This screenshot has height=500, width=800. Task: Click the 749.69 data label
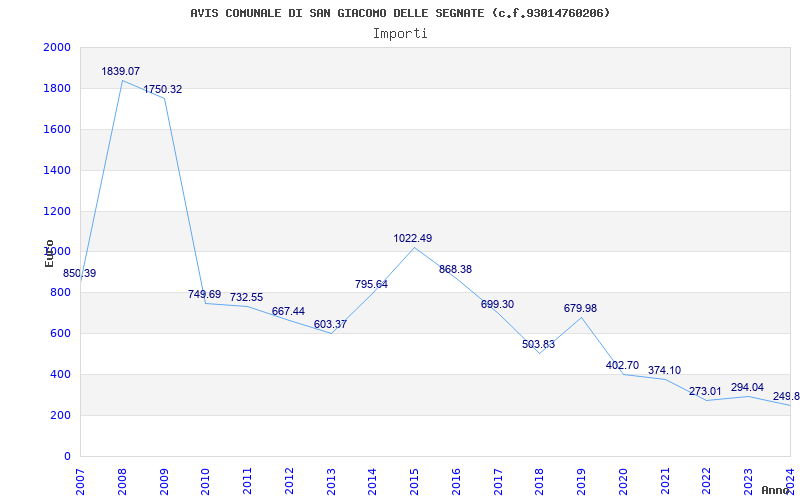point(205,294)
